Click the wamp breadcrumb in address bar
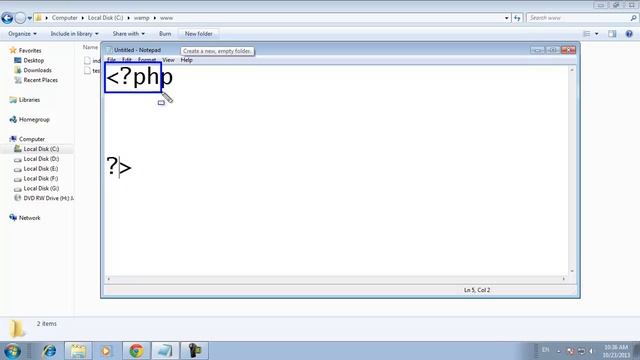This screenshot has height=360, width=640. [142, 18]
